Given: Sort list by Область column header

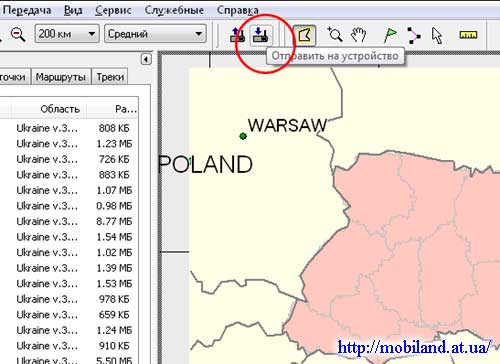Looking at the screenshot, I should pyautogui.click(x=60, y=109).
